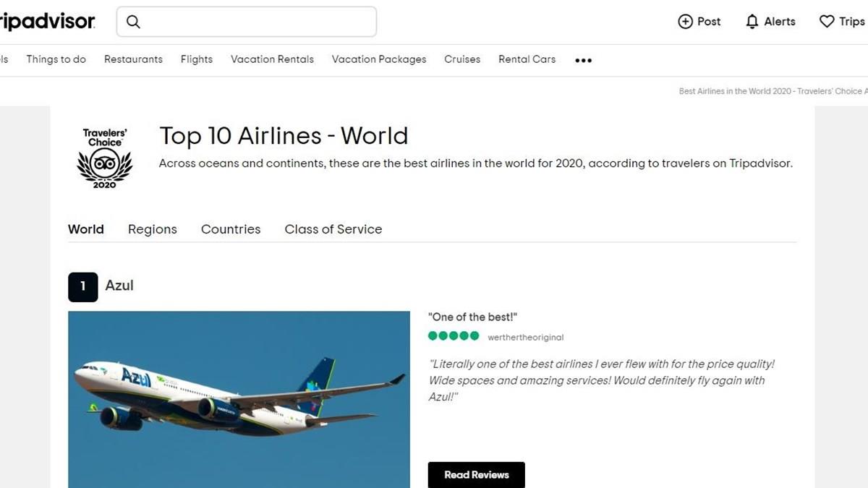The width and height of the screenshot is (868, 488).
Task: Select the Class of Service tab
Action: pyautogui.click(x=333, y=229)
